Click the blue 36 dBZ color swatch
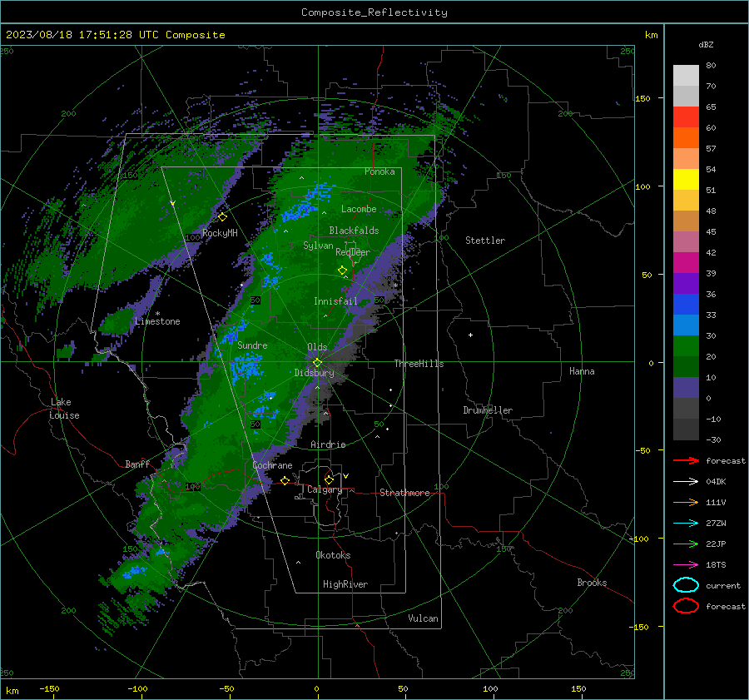Image resolution: width=749 pixels, height=700 pixels. [686, 305]
